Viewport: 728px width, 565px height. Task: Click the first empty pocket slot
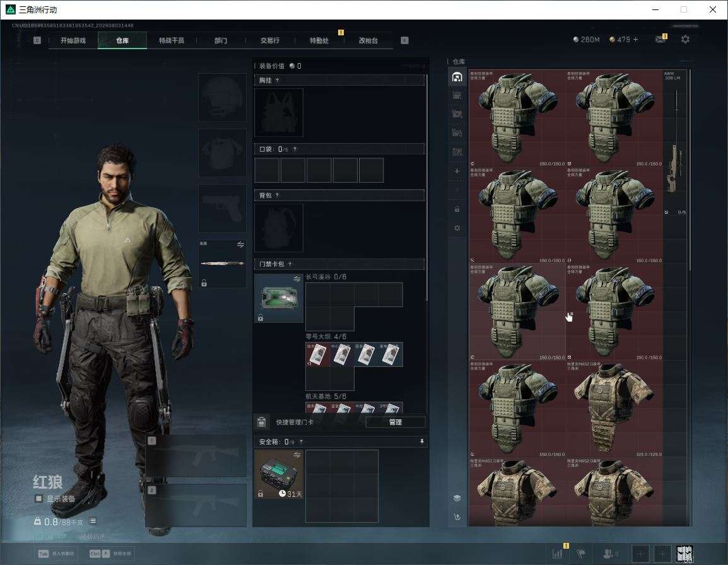click(x=267, y=170)
